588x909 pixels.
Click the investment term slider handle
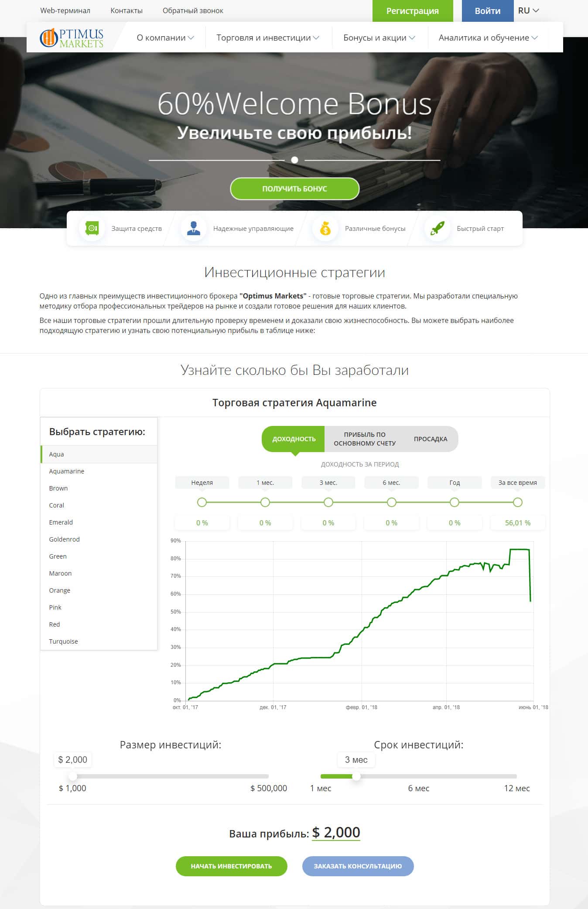pos(356,776)
